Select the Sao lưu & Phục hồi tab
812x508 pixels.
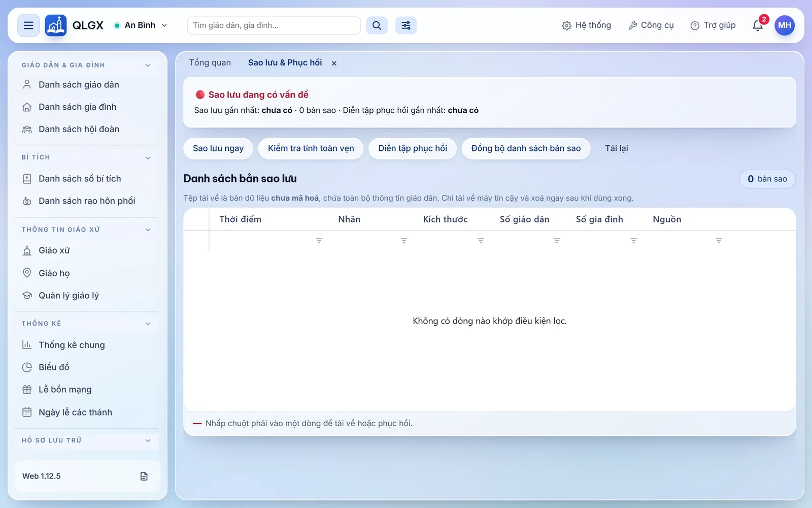[285, 62]
